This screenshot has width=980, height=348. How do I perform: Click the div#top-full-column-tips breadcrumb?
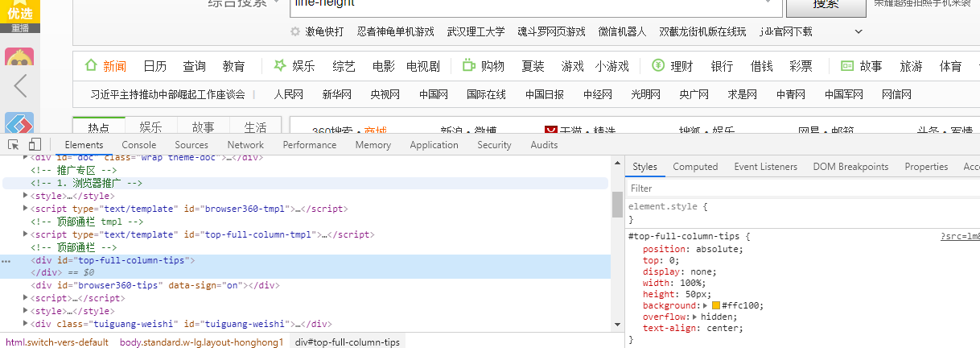pos(347,342)
